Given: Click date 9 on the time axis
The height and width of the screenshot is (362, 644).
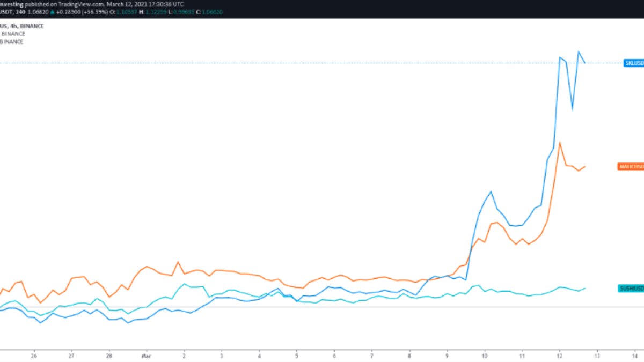Looking at the screenshot, I should coord(447,356).
